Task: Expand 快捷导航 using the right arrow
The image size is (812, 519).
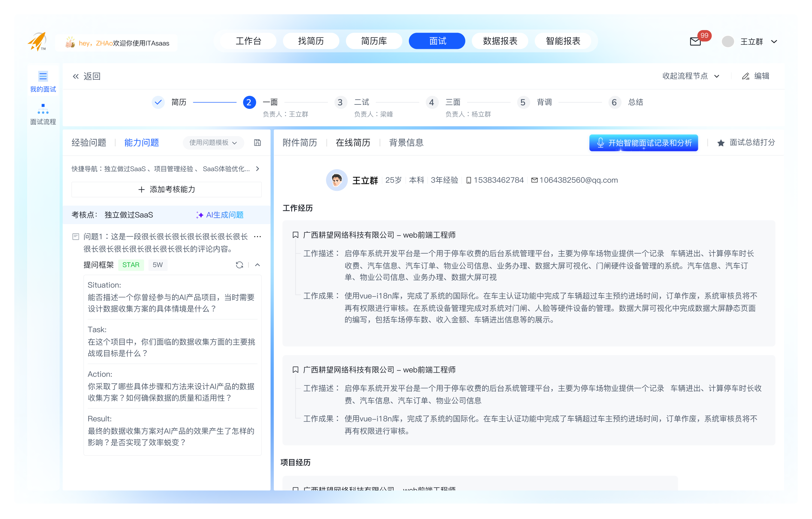Action: coord(258,169)
